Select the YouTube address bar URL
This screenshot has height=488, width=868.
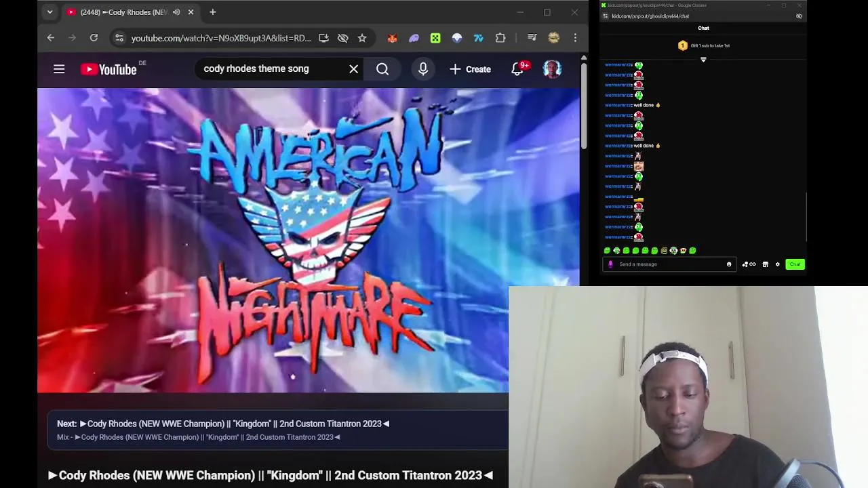[221, 38]
